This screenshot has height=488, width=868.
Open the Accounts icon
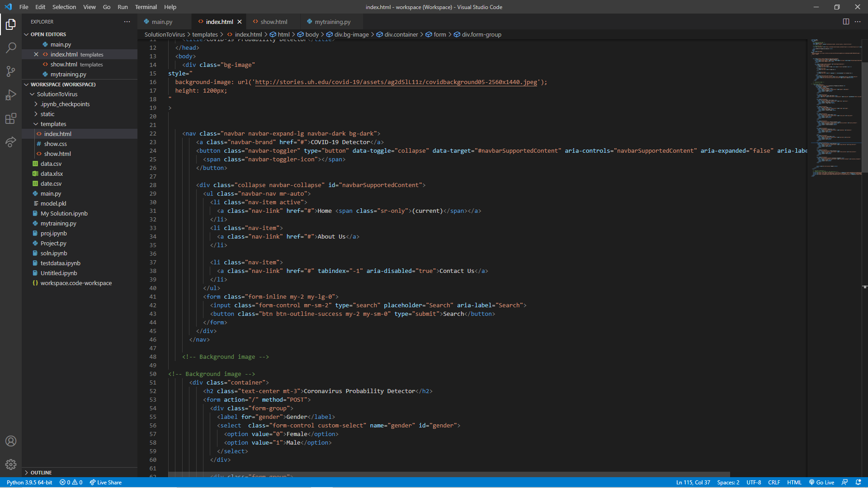click(x=11, y=441)
